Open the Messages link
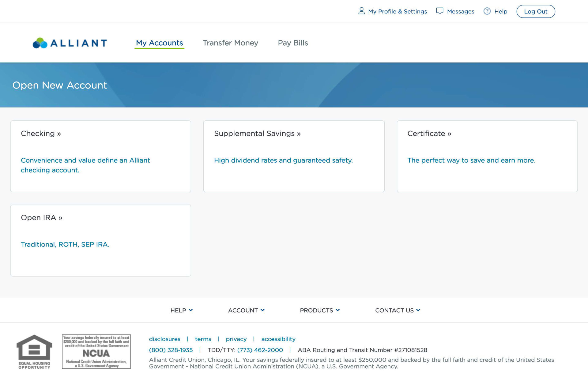Viewport: 588px width, 381px height. coord(460,11)
